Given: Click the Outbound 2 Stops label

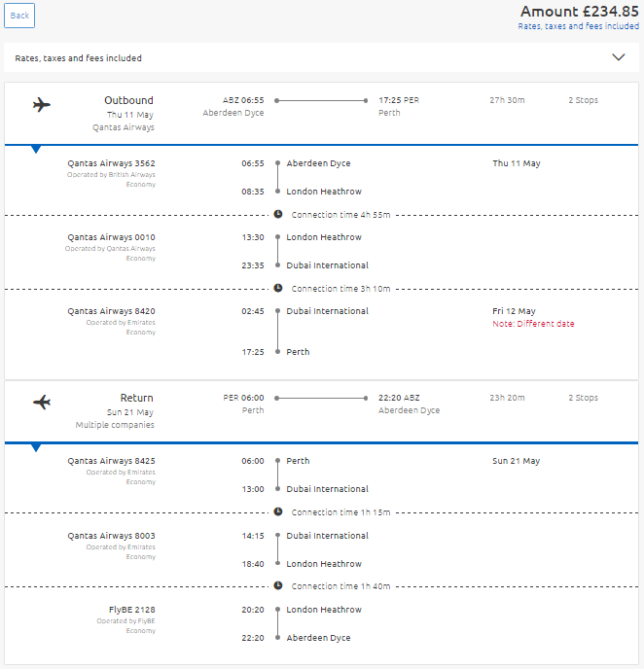Looking at the screenshot, I should [x=583, y=100].
